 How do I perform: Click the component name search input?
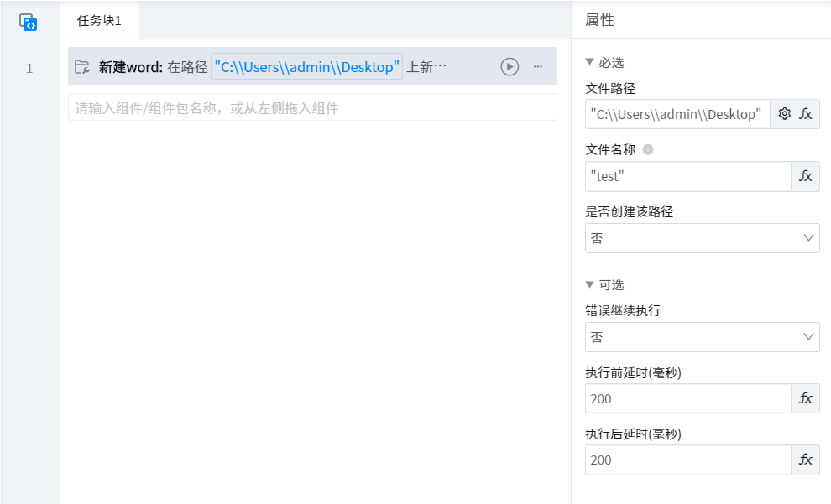click(x=311, y=107)
